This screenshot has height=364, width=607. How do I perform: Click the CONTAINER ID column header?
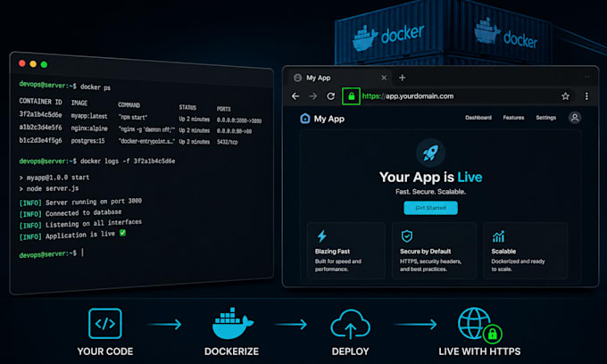40,102
